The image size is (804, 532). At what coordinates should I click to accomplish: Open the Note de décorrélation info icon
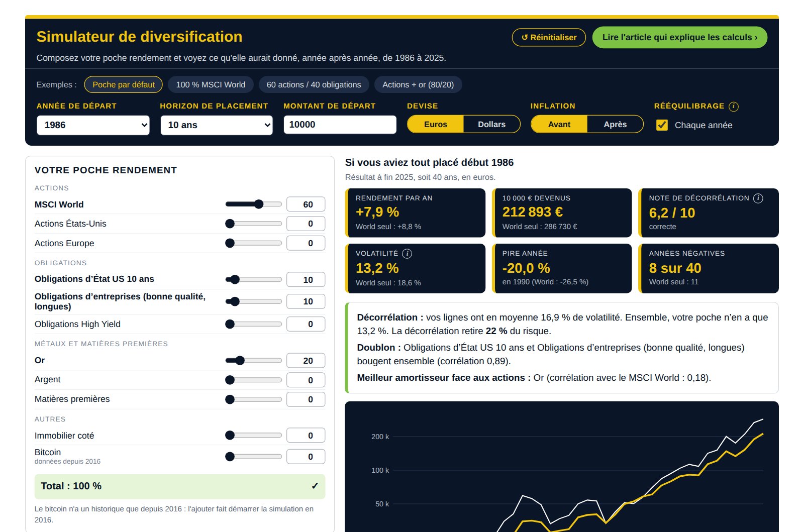(x=758, y=198)
